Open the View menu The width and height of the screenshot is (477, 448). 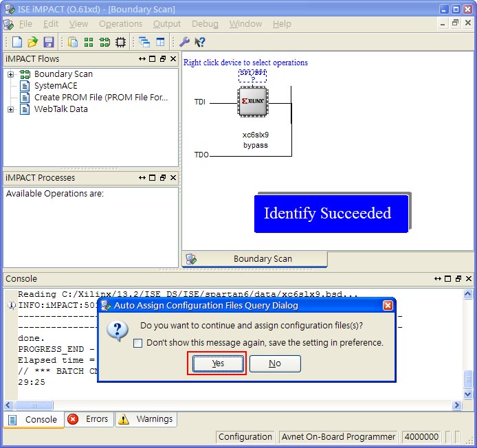click(x=78, y=24)
